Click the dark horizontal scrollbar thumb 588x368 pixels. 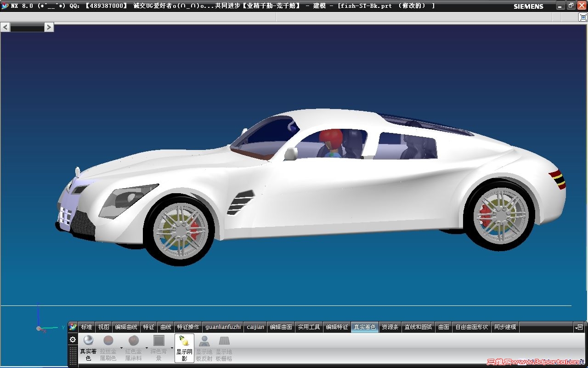coord(27,28)
